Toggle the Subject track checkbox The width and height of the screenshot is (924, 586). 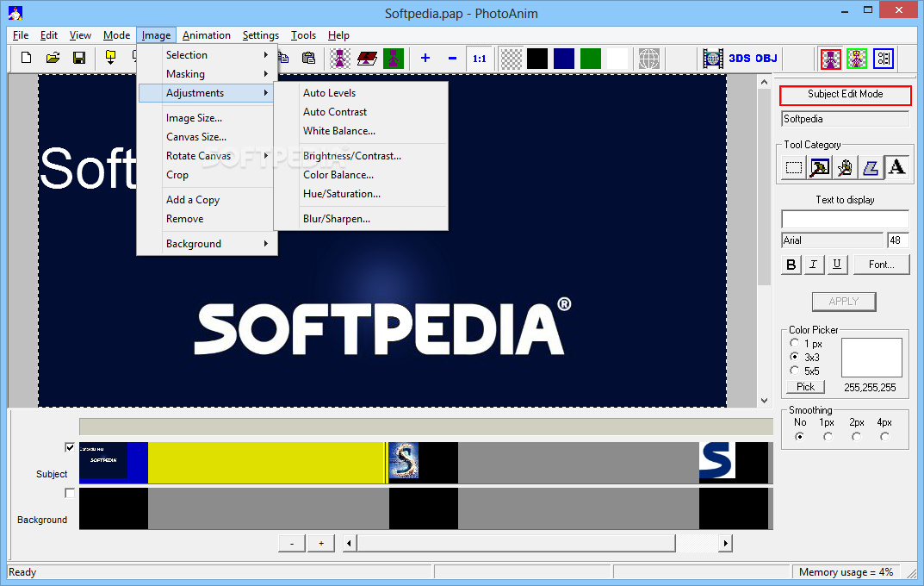70,447
